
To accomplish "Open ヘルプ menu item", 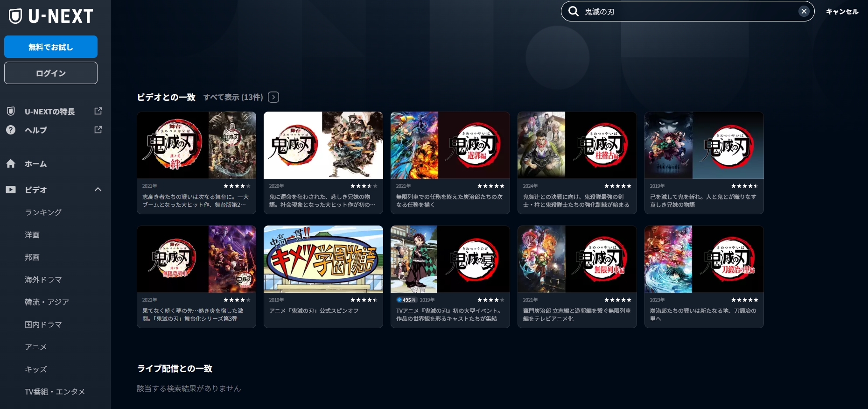I will coord(36,130).
